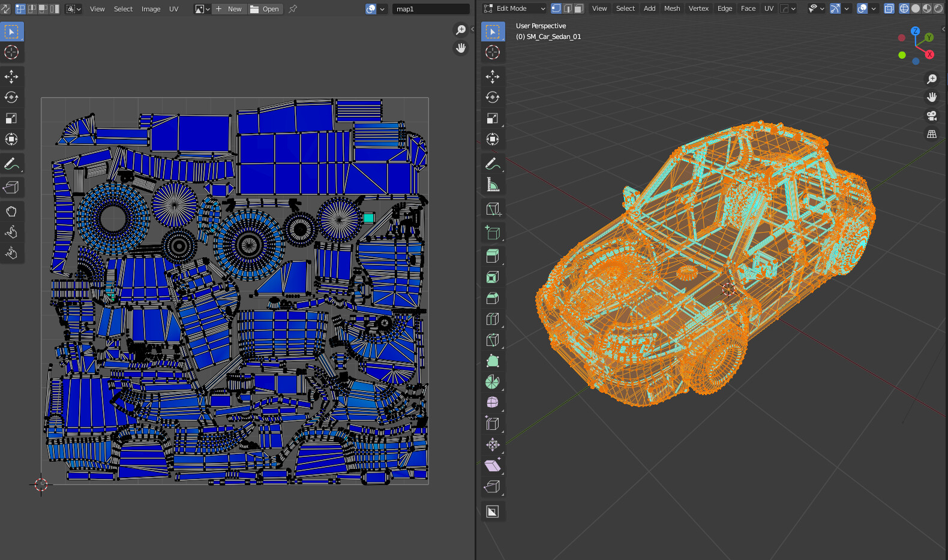Switch to solid viewport shading

(x=916, y=8)
